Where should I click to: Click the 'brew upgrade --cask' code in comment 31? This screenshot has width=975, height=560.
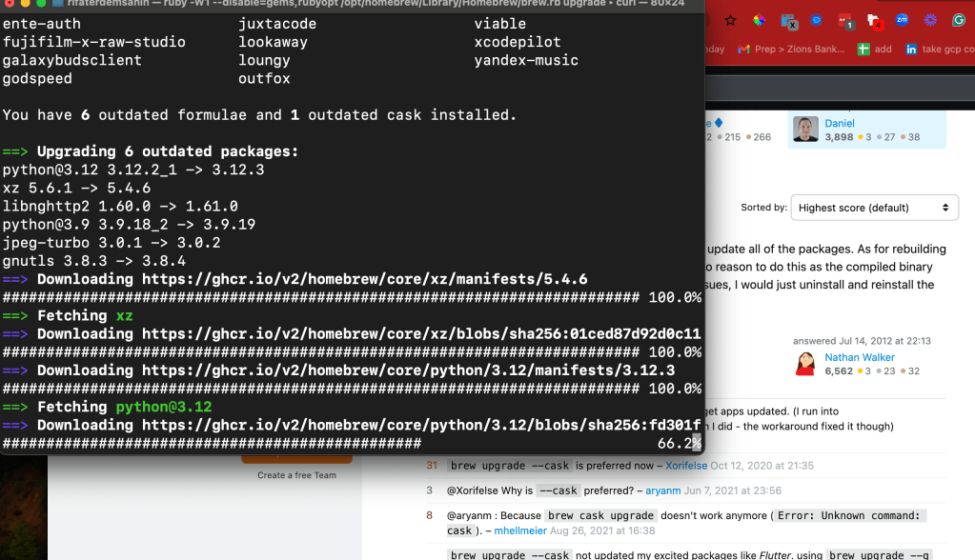[509, 466]
